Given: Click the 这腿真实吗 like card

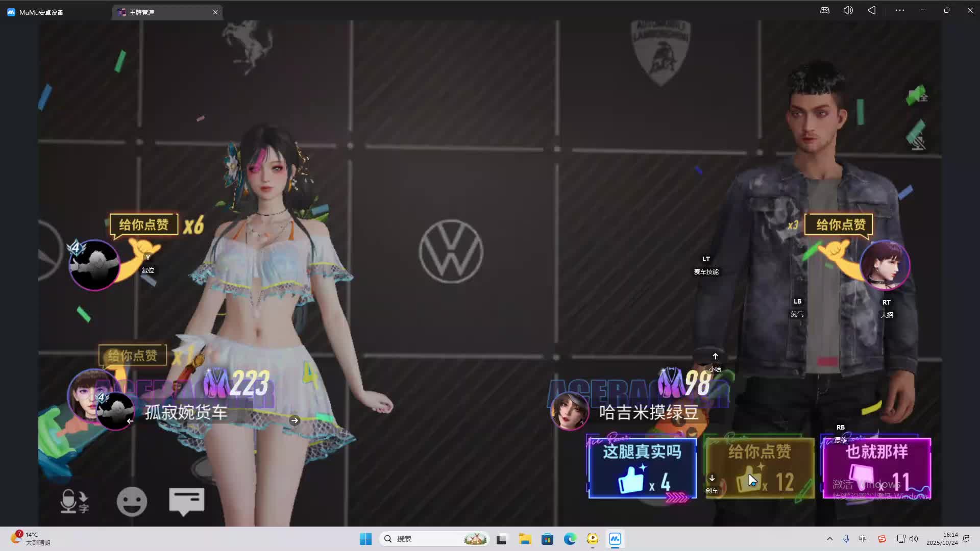Looking at the screenshot, I should 642,468.
